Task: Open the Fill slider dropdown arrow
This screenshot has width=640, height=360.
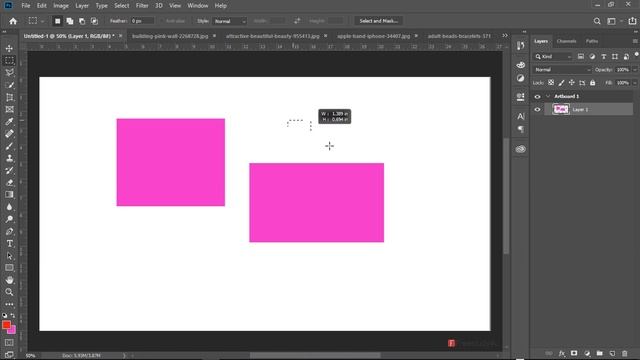Action: (635, 83)
